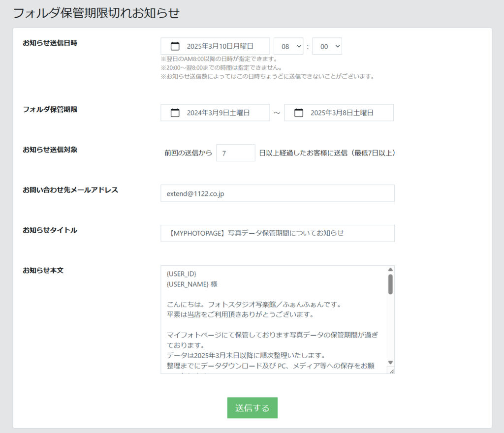This screenshot has width=504, height=433.
Task: Click calendar icon beside 2024年3月9日土曜日
Action: pos(175,113)
